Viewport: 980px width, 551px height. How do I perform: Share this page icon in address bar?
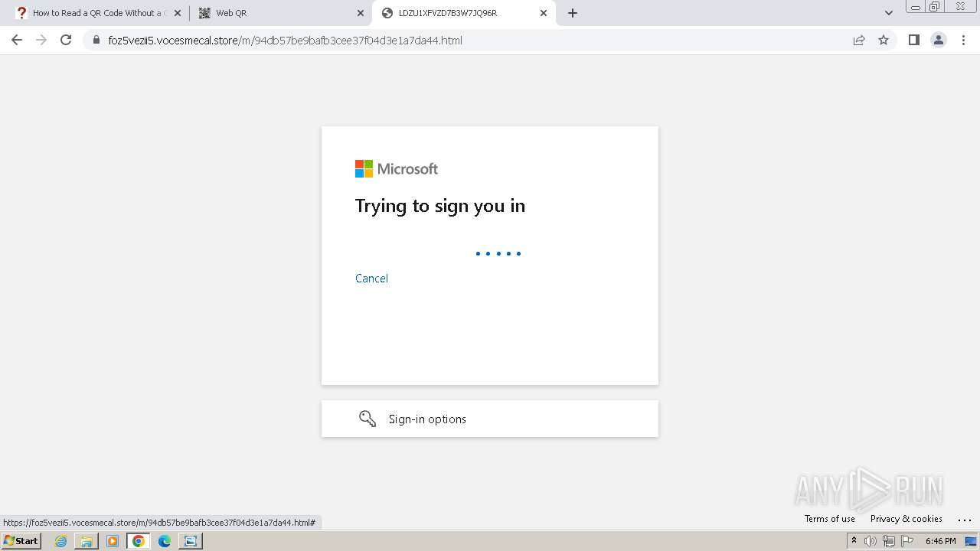pyautogui.click(x=859, y=41)
